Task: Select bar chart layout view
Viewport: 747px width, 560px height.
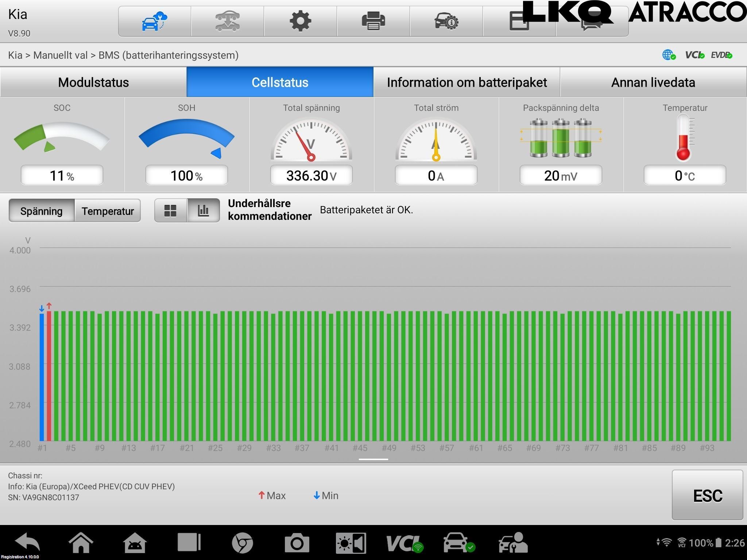Action: click(203, 211)
